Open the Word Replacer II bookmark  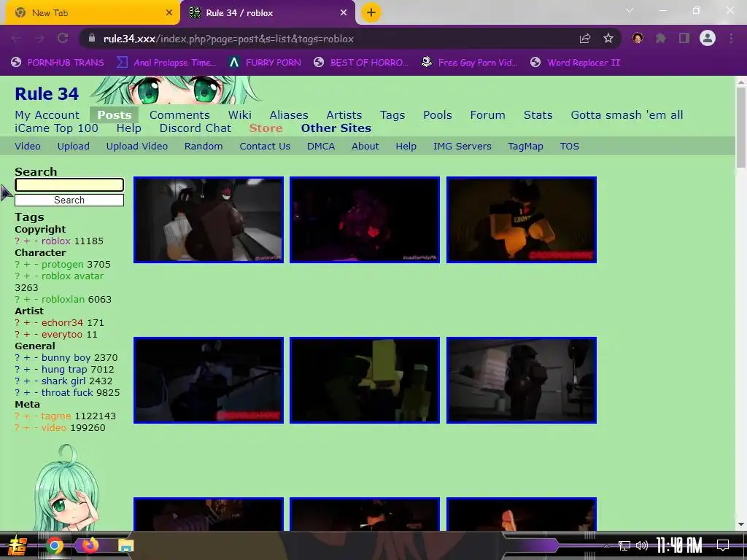click(x=576, y=63)
